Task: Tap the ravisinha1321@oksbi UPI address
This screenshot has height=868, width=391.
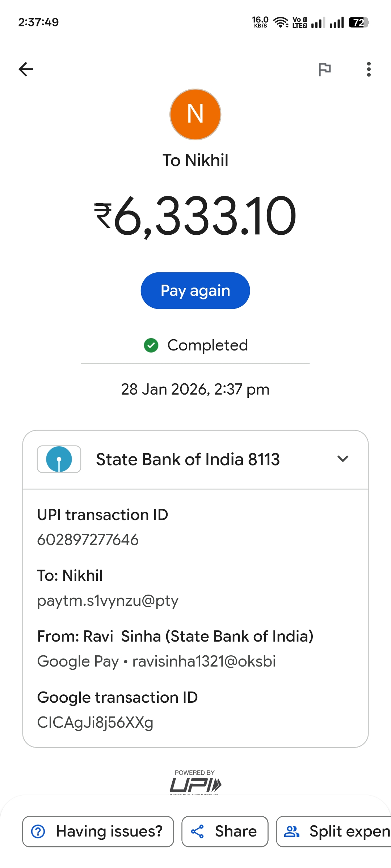Action: pyautogui.click(x=204, y=661)
